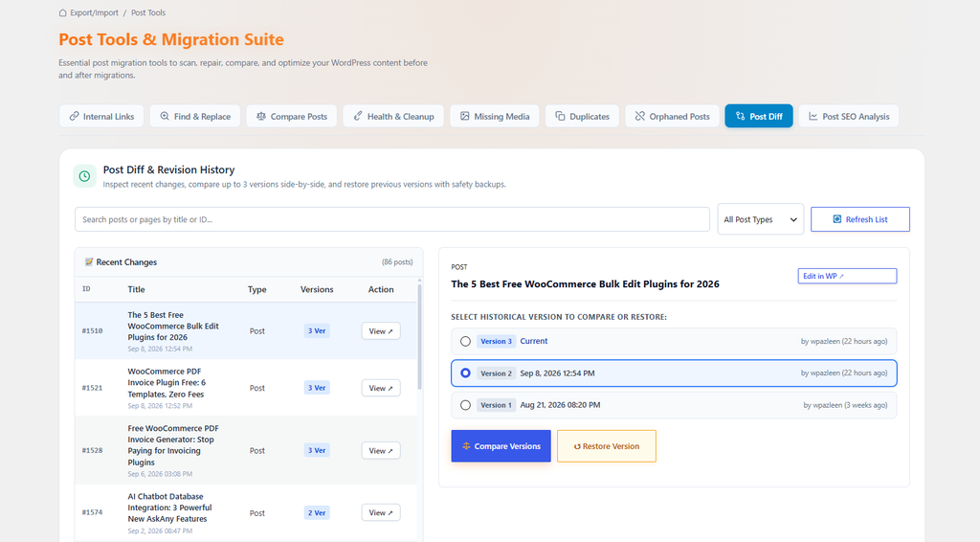980x542 pixels.
Task: Focus the search posts by title field
Action: [391, 219]
